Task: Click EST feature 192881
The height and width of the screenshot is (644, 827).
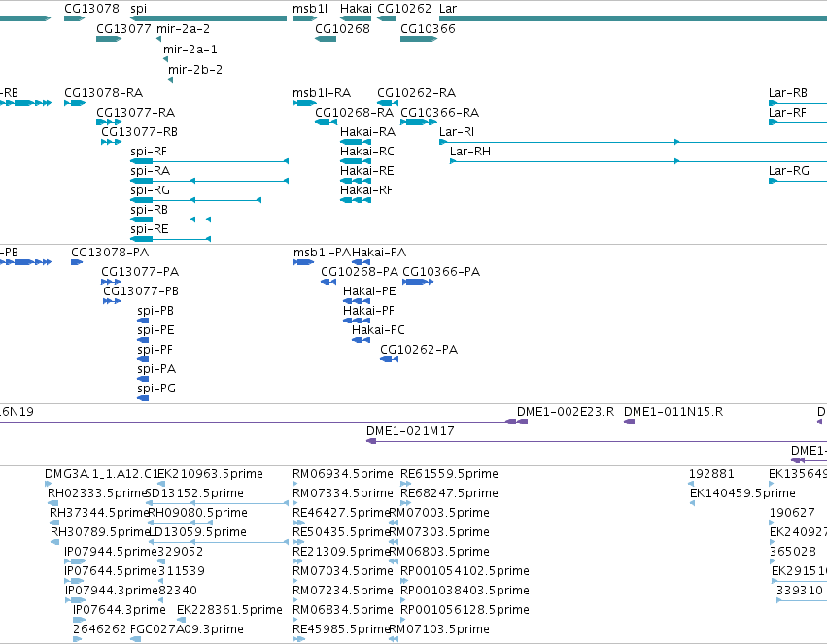Action: (x=711, y=474)
